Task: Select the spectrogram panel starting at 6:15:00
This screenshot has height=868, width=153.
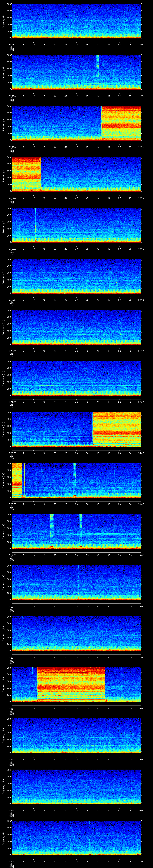Action: (x=77, y=72)
